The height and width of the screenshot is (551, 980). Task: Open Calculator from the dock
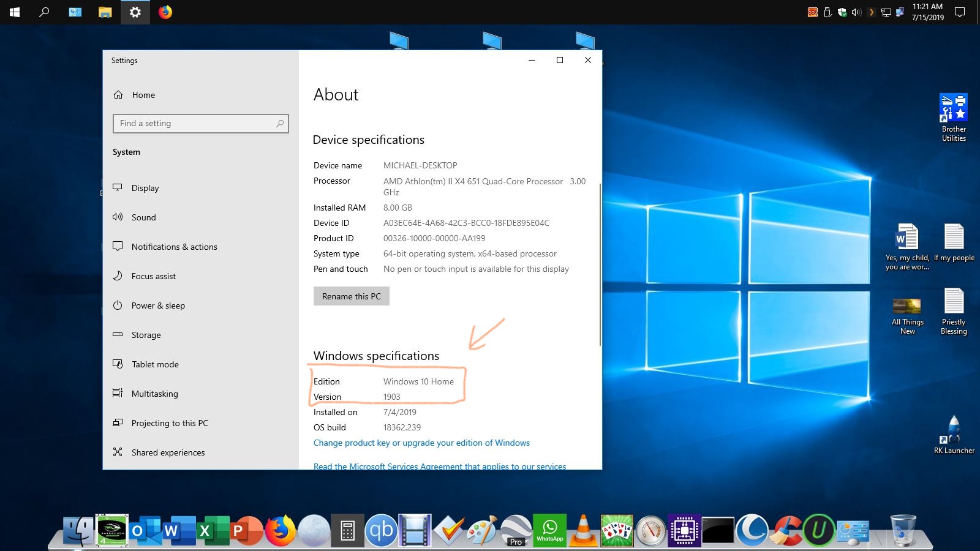[x=347, y=530]
